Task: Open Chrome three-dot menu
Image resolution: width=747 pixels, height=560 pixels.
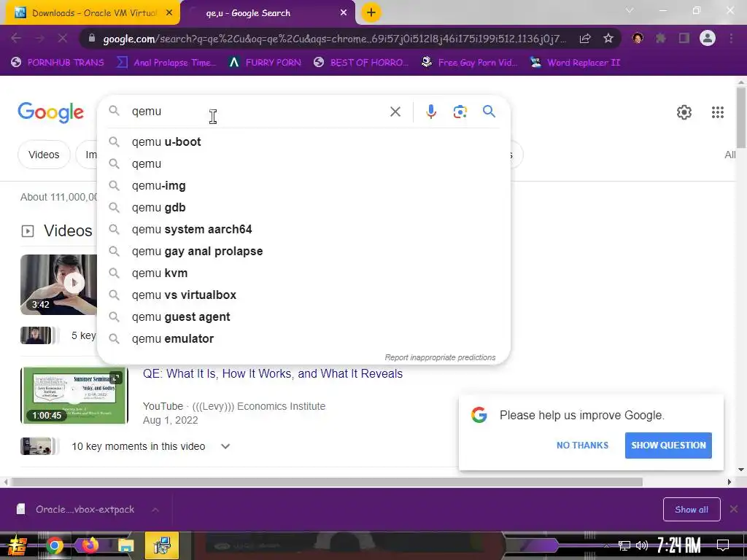Action: [731, 38]
